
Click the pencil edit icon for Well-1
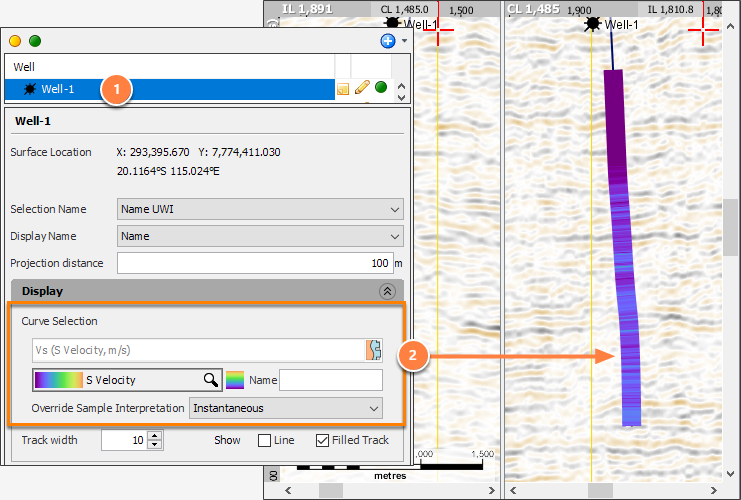pyautogui.click(x=362, y=87)
